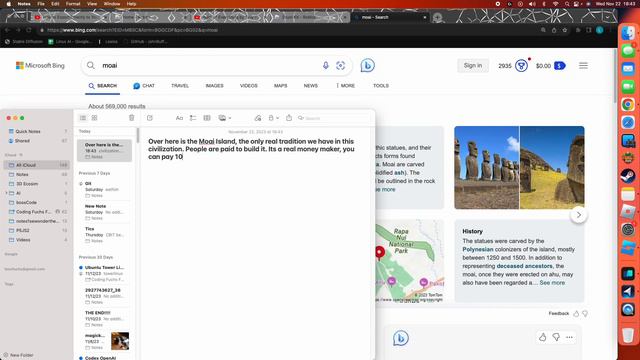Open the three-dots menu in chat card

click(x=569, y=338)
